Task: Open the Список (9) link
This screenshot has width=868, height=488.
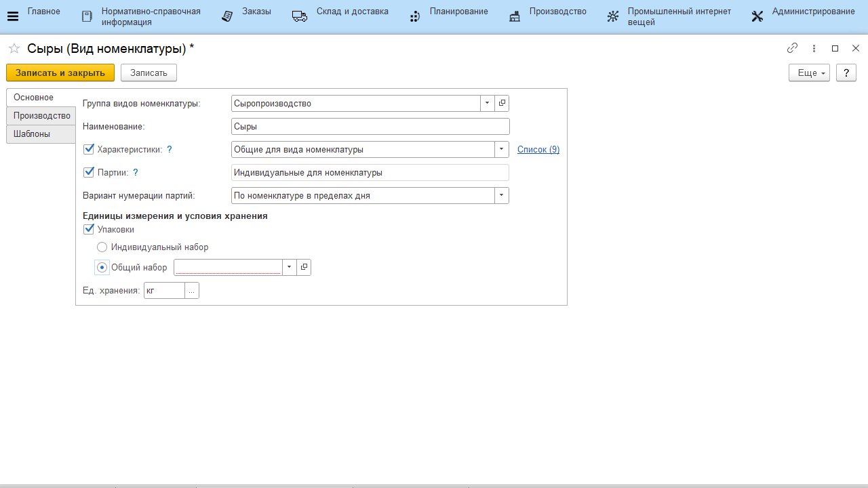Action: tap(538, 150)
